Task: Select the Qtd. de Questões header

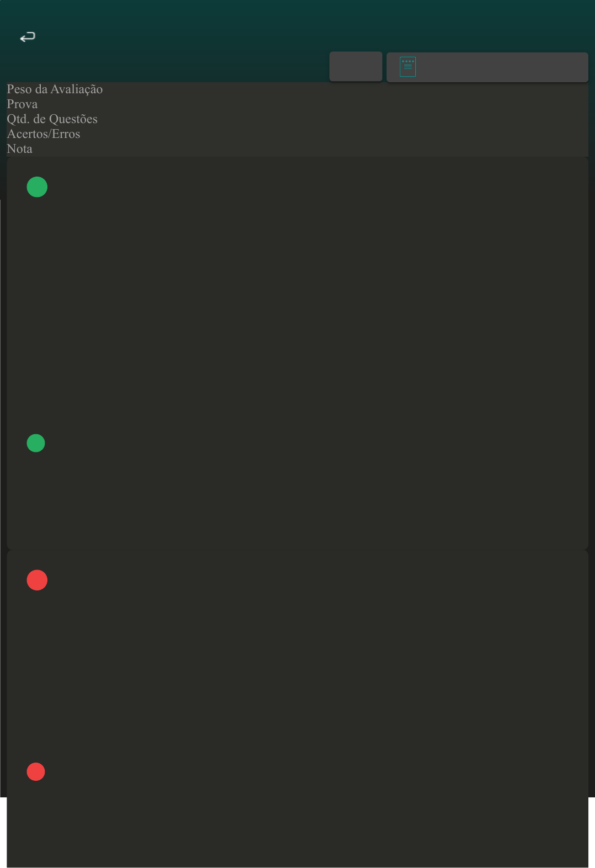Action: point(52,119)
